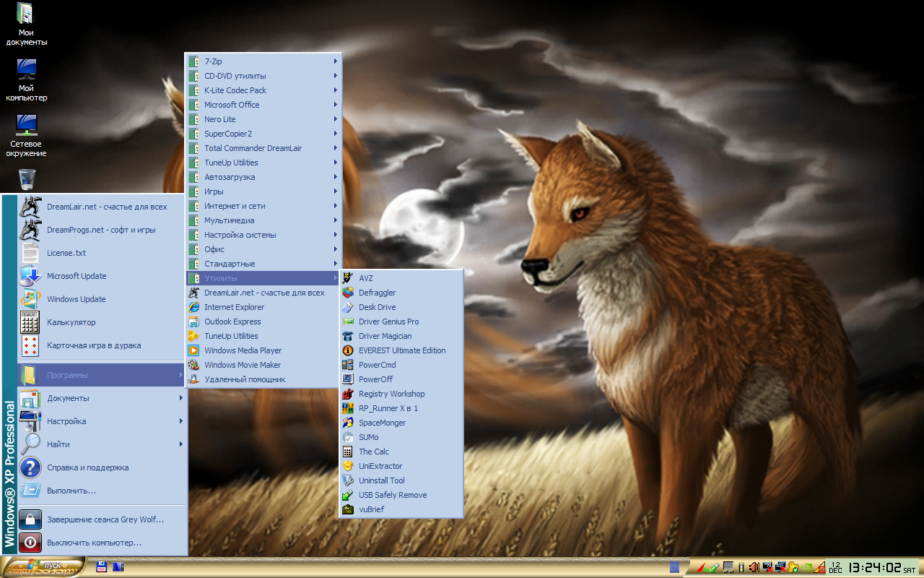Open USB Safely Remove icon
Image resolution: width=924 pixels, height=578 pixels.
347,495
